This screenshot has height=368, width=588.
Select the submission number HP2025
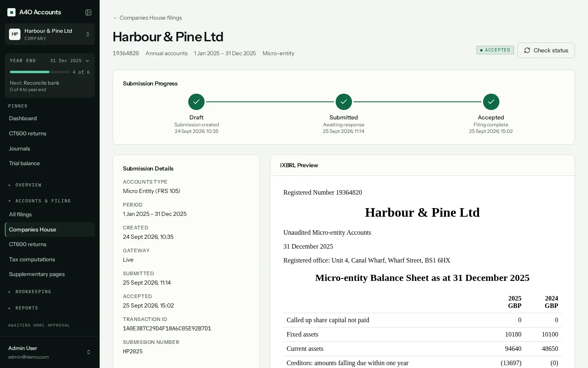(133, 352)
